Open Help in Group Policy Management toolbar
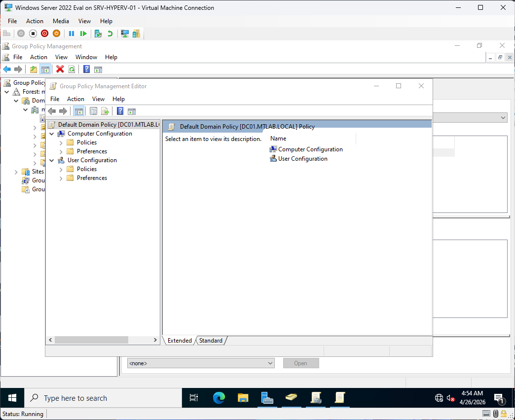 tap(86, 69)
